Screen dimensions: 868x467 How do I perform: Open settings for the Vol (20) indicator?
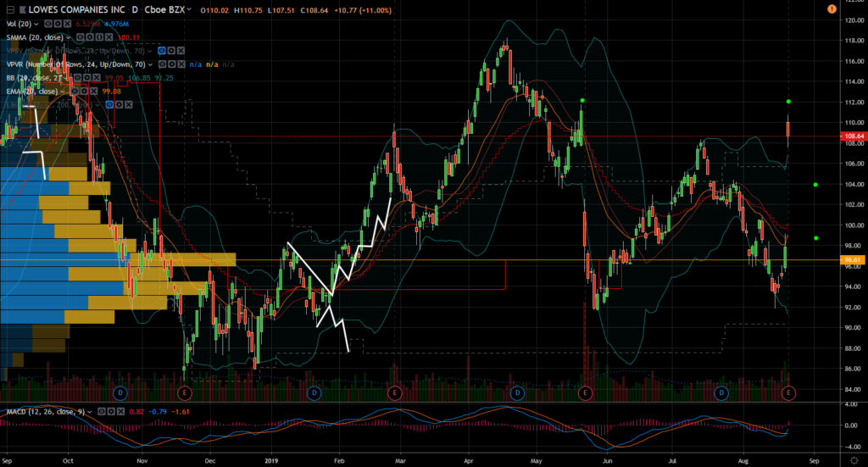click(58, 24)
